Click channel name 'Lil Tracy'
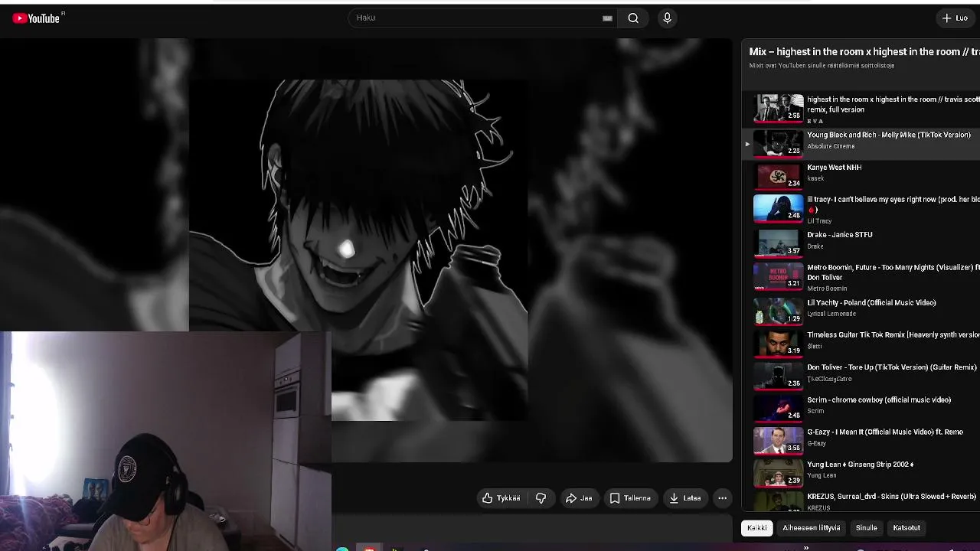The height and width of the screenshot is (551, 980). point(819,221)
